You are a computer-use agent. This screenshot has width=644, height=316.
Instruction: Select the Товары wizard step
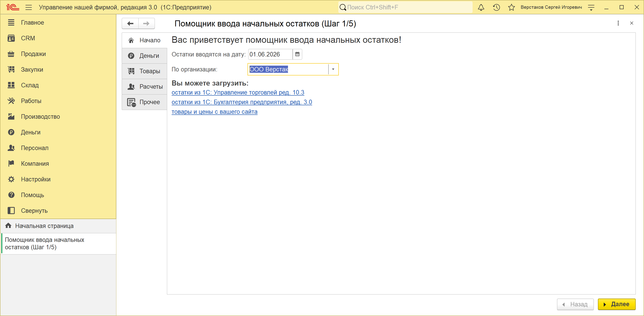tap(145, 71)
